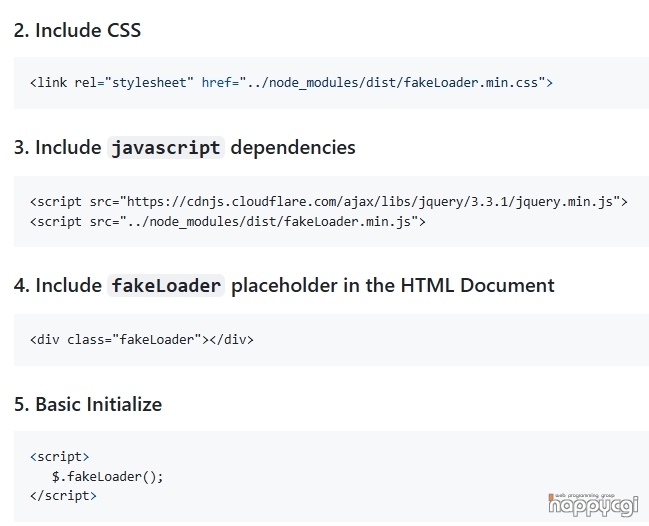The height and width of the screenshot is (526, 649).
Task: Click the closing </script> tag line
Action: coord(63,496)
